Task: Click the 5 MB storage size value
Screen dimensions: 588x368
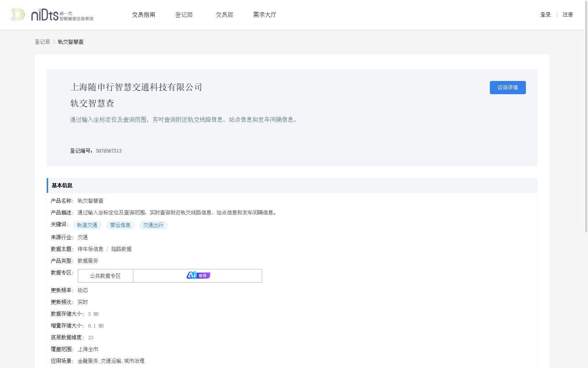Action: click(93, 314)
